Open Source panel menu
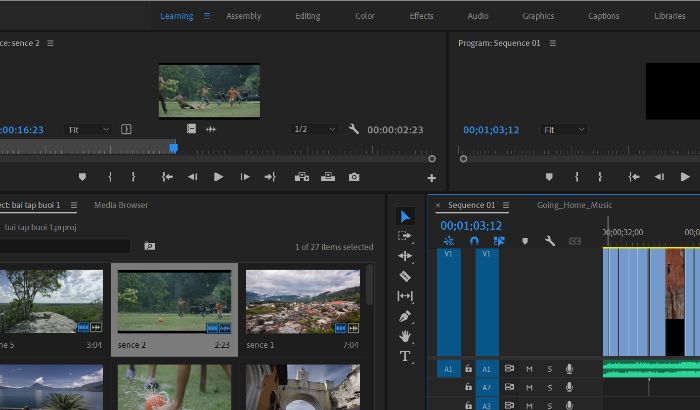This screenshot has height=410, width=700. 50,43
